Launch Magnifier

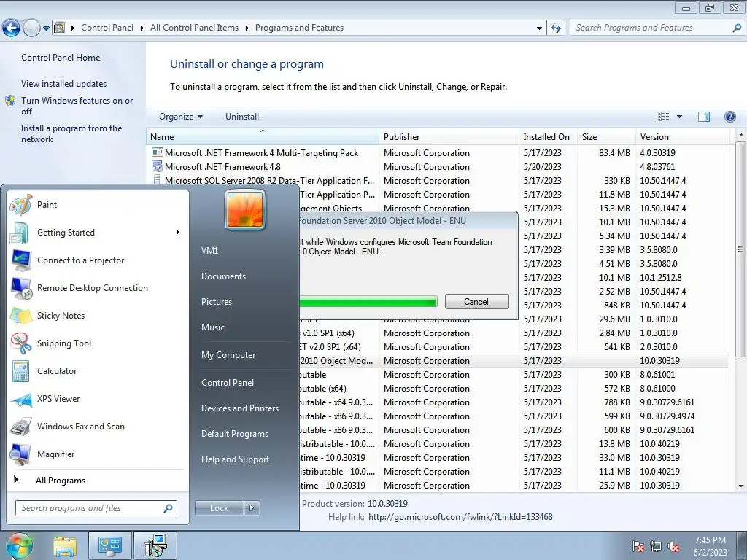tap(98, 454)
